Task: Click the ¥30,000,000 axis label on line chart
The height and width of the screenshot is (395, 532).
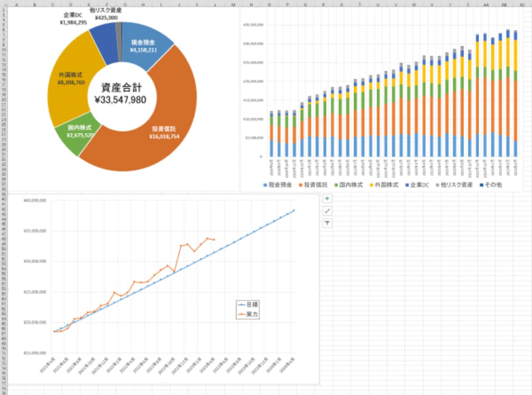Action: tap(36, 261)
